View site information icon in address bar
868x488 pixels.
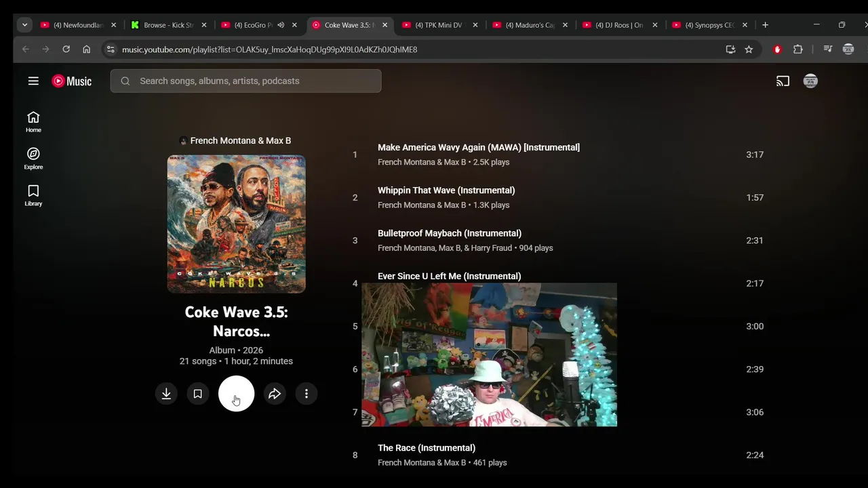pos(111,49)
